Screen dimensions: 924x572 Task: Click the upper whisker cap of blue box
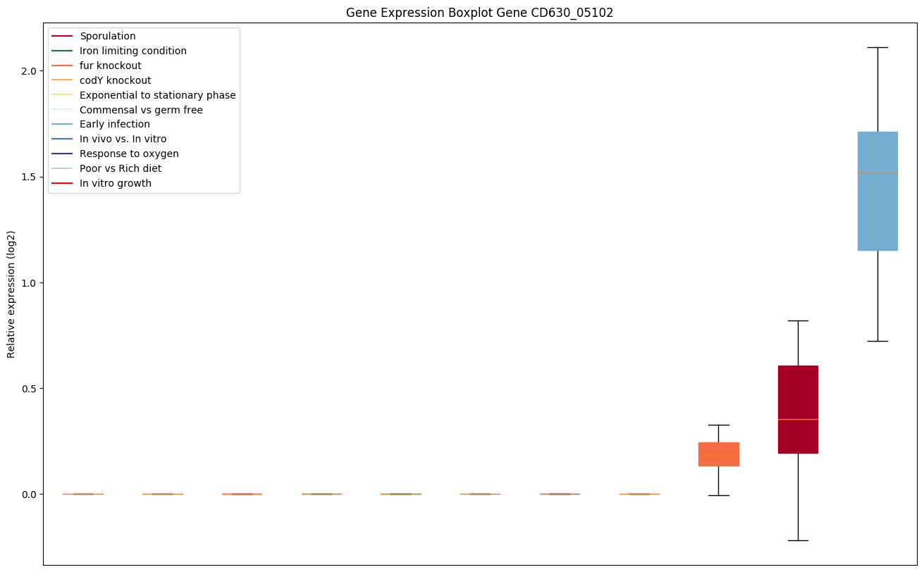pos(877,47)
